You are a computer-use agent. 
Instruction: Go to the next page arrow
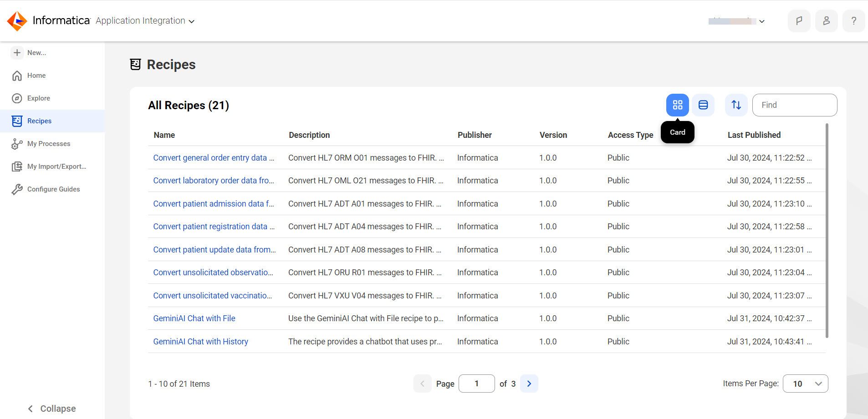point(529,384)
